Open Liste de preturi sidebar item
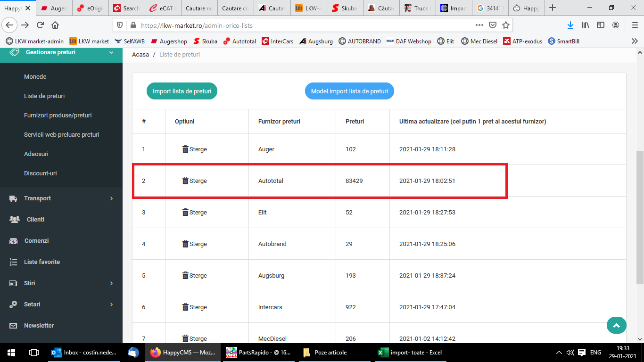Viewport: 644px width, 362px height. tap(44, 96)
